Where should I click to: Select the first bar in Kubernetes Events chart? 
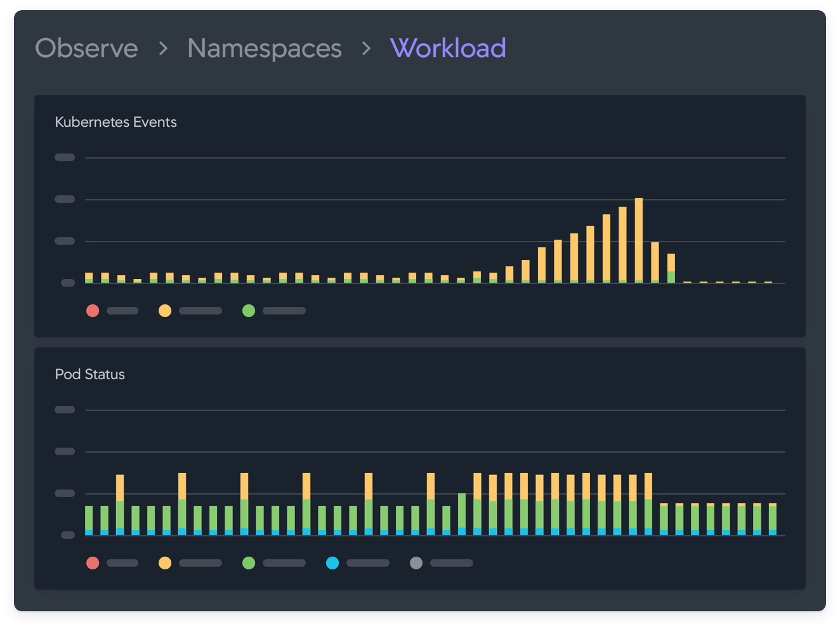[x=89, y=278]
